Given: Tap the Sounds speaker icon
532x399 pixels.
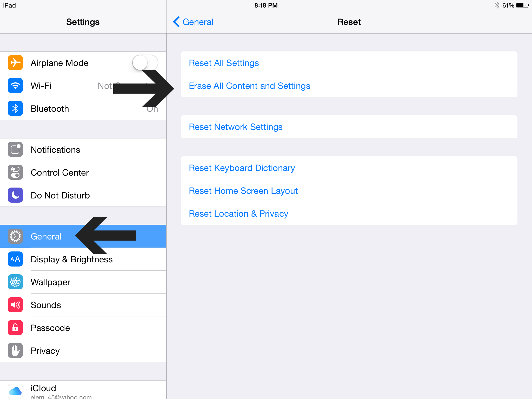Looking at the screenshot, I should (15, 305).
